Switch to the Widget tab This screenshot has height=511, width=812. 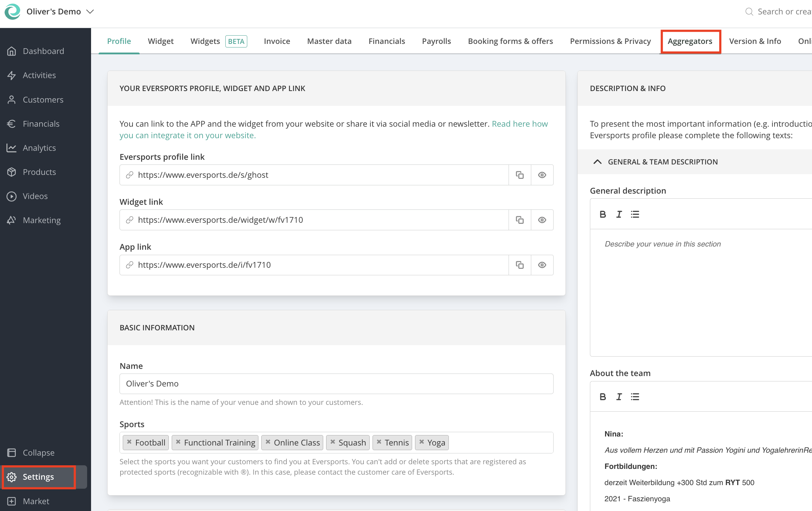pyautogui.click(x=161, y=41)
